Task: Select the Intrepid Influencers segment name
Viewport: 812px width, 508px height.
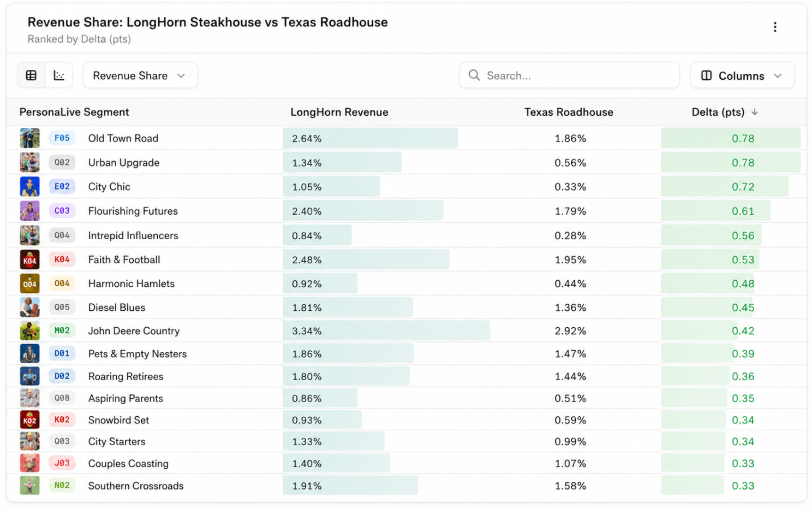Action: (133, 235)
